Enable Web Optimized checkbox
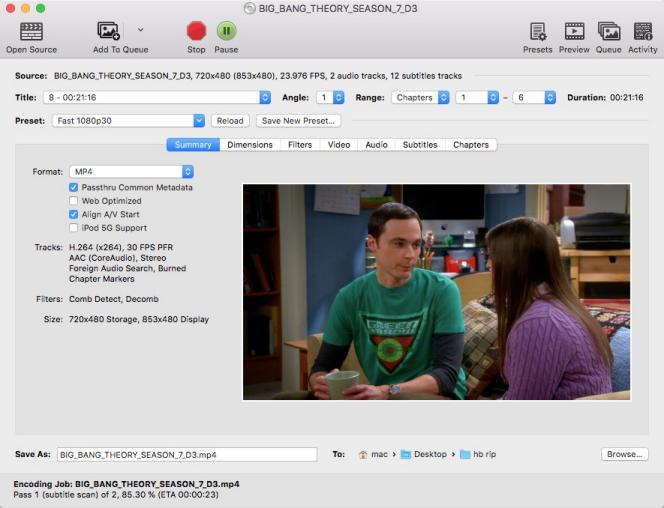Image resolution: width=664 pixels, height=508 pixels. coord(74,201)
